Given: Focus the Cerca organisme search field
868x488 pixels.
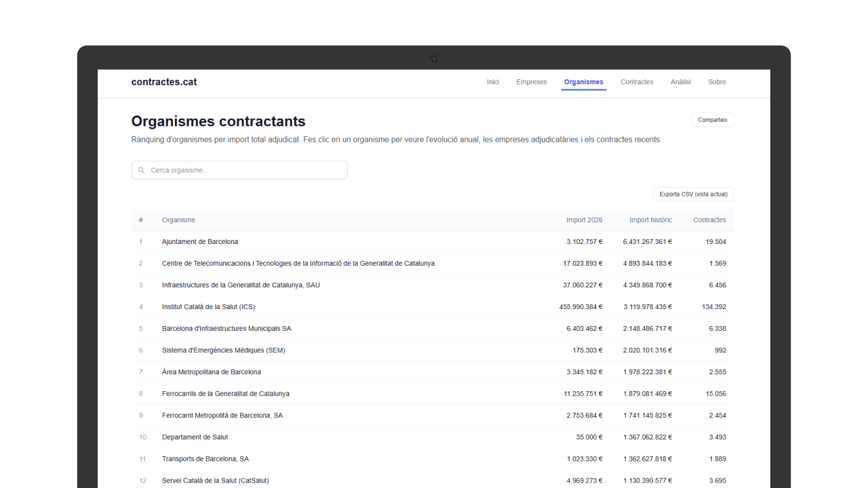Looking at the screenshot, I should point(244,170).
